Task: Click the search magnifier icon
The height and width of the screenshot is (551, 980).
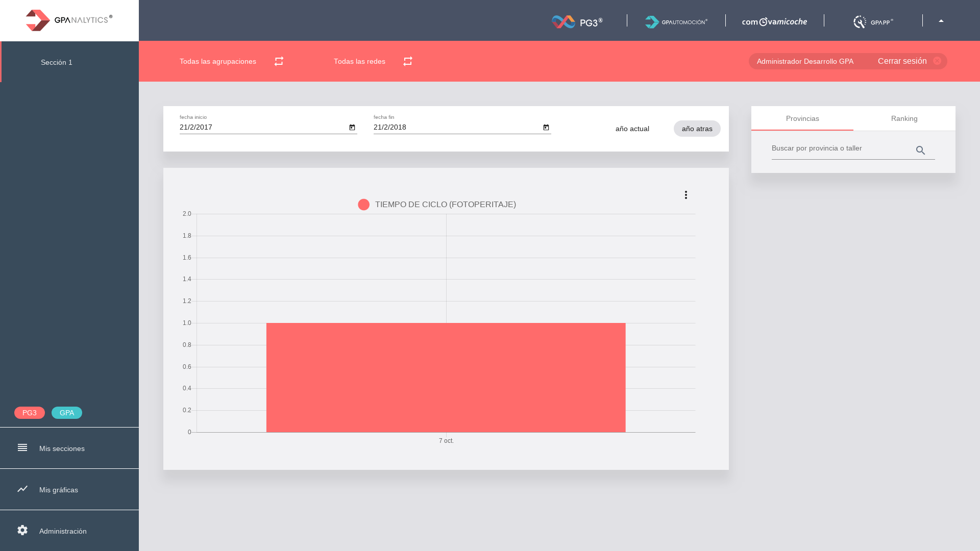Action: click(920, 151)
